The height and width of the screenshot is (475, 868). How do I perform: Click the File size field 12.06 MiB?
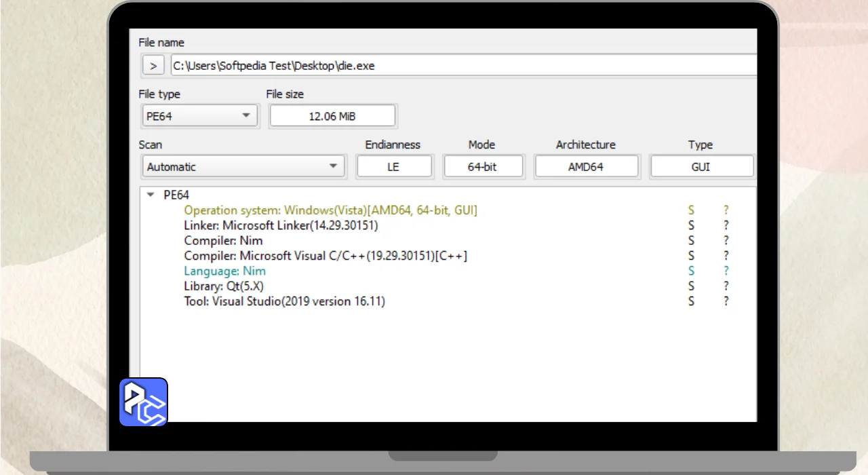tap(332, 116)
